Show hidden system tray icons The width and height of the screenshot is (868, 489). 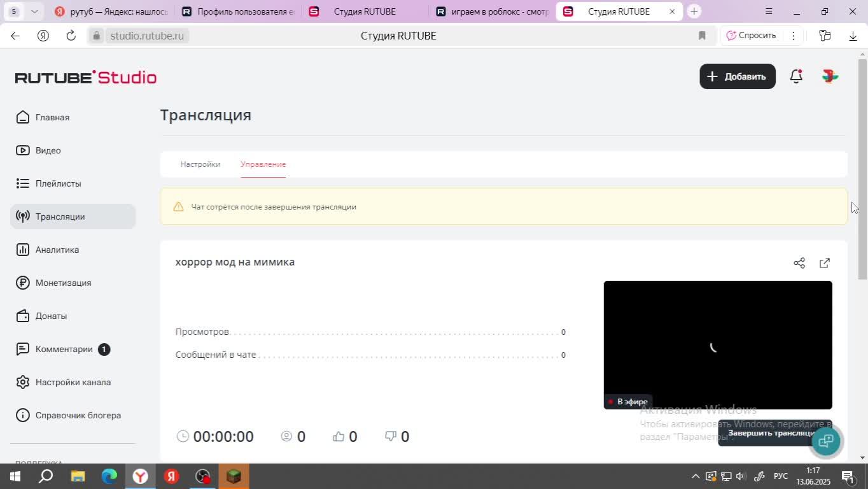696,476
